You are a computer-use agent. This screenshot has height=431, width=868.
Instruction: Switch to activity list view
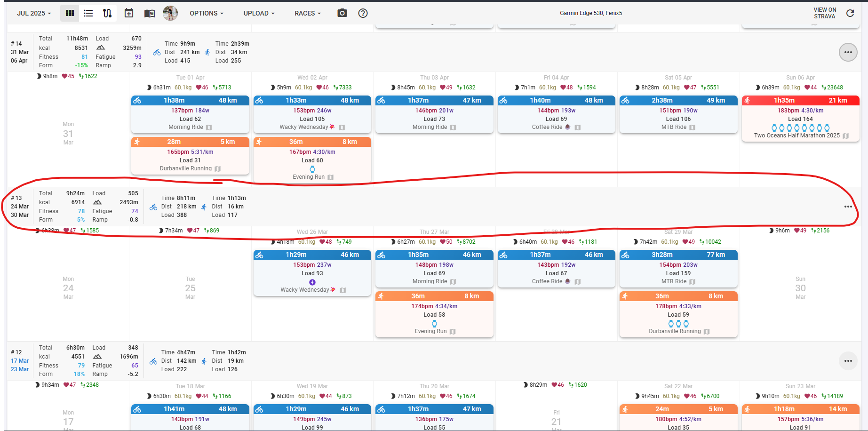[88, 13]
